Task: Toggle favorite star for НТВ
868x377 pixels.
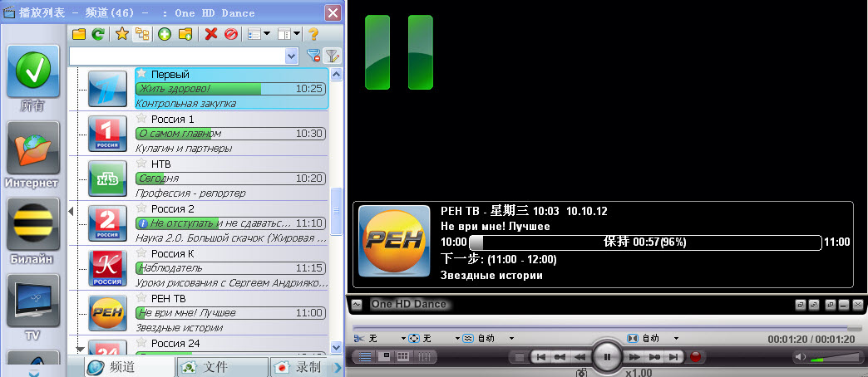Action: 141,163
